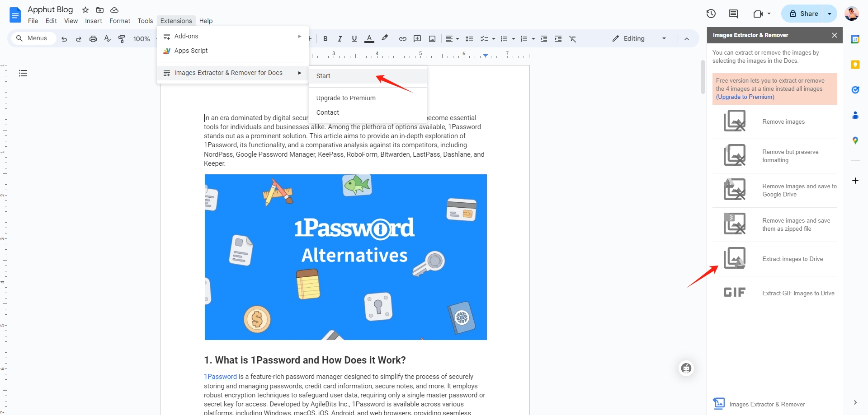868x415 pixels.
Task: Open the checklist dropdown arrow
Action: click(494, 39)
